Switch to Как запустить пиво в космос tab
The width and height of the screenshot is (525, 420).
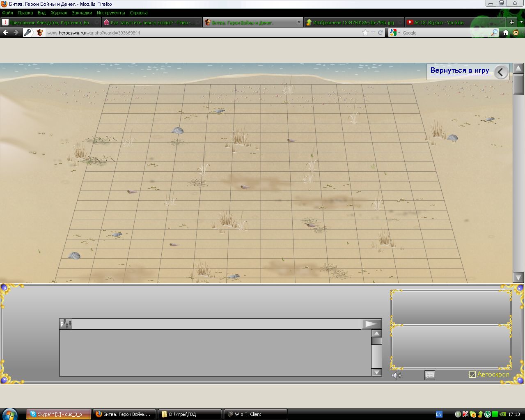pos(152,23)
